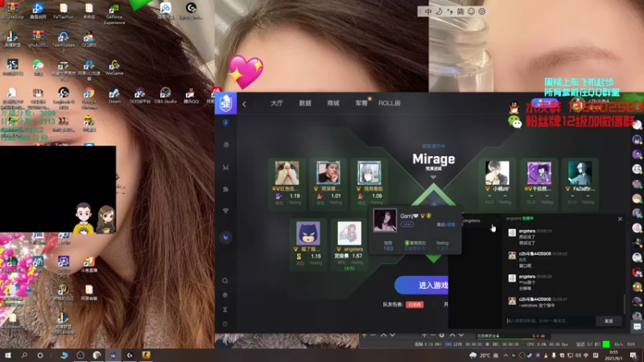Close the angstera chat panel
Screen dimensions: 644x362
point(620,219)
